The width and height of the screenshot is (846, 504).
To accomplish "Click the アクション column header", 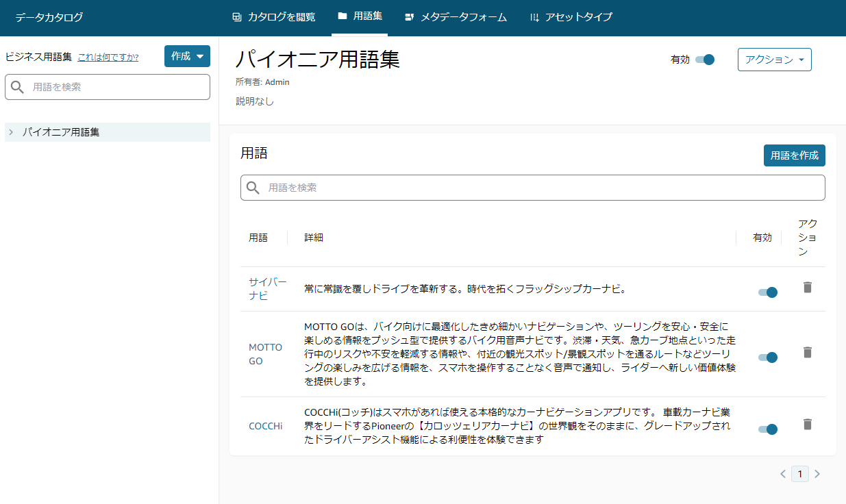I will [808, 238].
